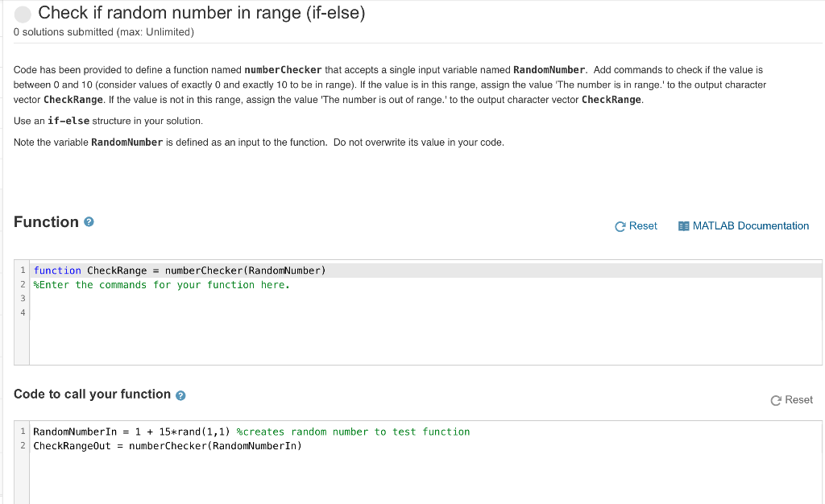
Task: Click the CheckRangeOut = numberChecker line
Action: pos(168,446)
